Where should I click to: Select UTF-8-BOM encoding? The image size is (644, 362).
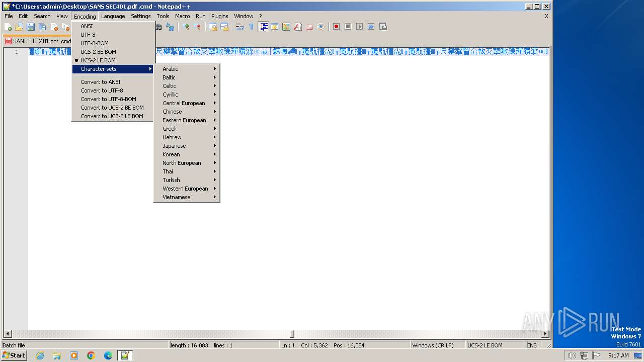(x=113, y=43)
